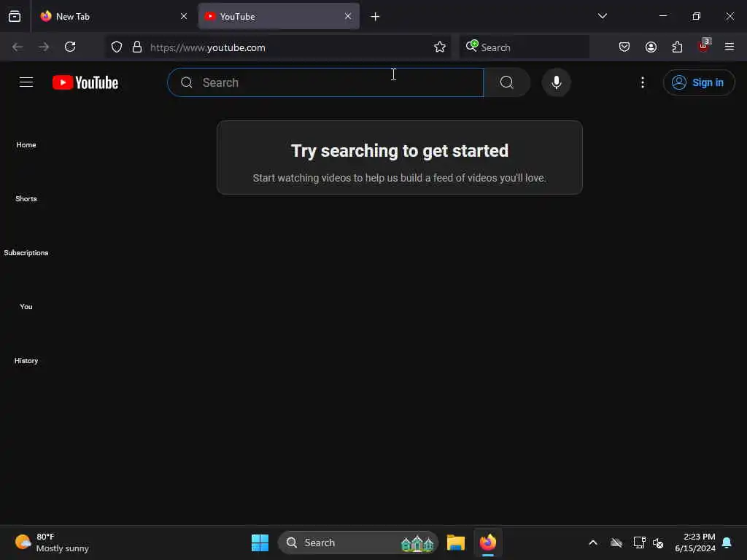This screenshot has width=747, height=560.
Task: Go back to the previous page
Action: pyautogui.click(x=18, y=47)
